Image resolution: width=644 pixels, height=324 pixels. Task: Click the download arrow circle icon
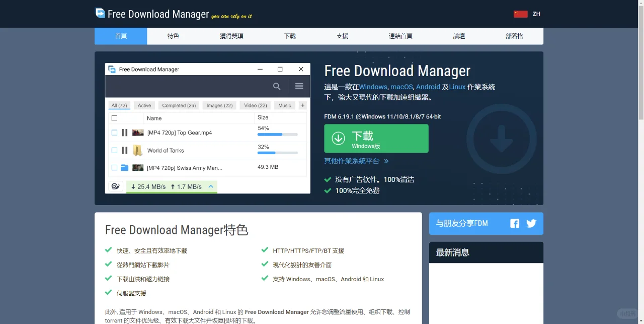338,138
